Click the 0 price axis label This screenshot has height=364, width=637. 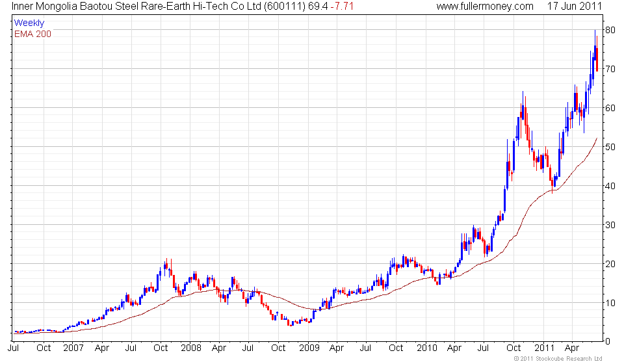(607, 342)
